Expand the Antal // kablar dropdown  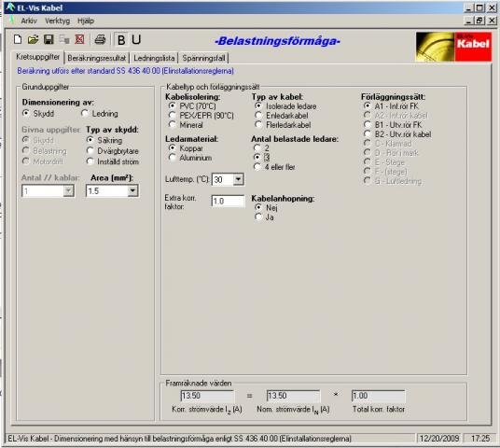tap(68, 191)
